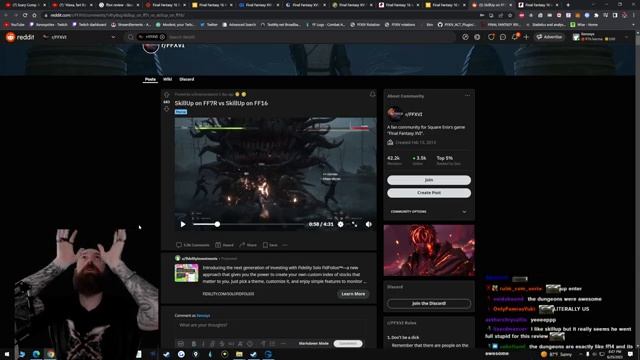Open Fidelity ad thumbnail image
The image size is (640, 360).
[x=187, y=273]
